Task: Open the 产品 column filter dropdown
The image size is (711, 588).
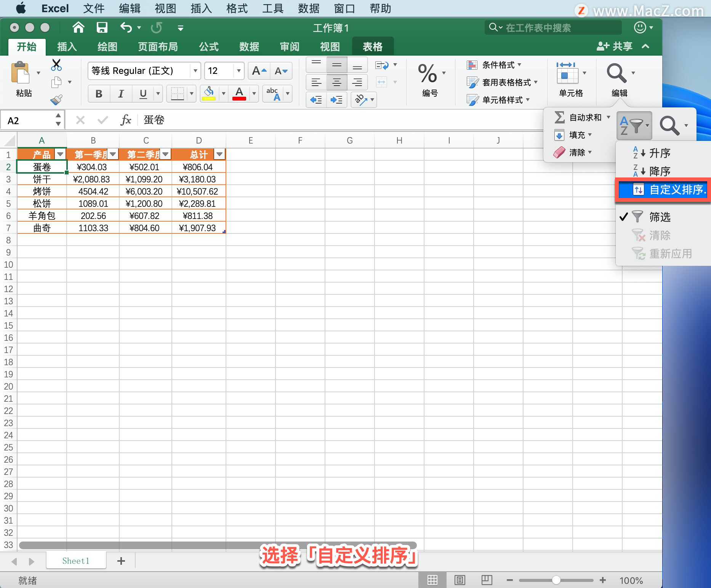Action: click(60, 154)
